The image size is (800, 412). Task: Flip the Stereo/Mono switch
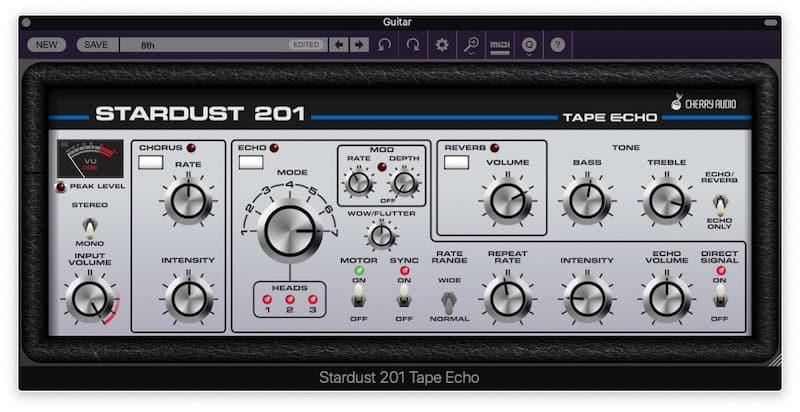[90, 227]
